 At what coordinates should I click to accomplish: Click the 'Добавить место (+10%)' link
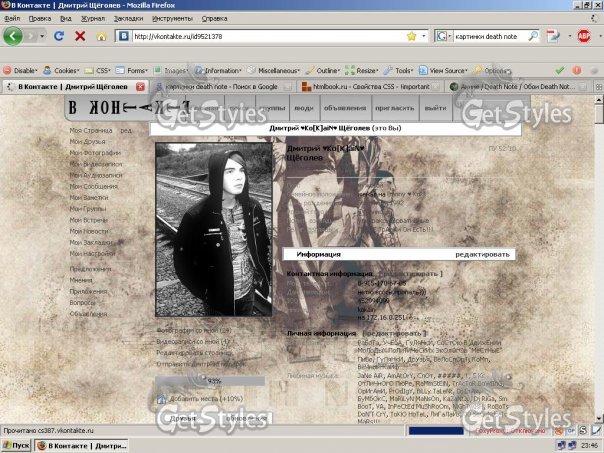pyautogui.click(x=206, y=399)
